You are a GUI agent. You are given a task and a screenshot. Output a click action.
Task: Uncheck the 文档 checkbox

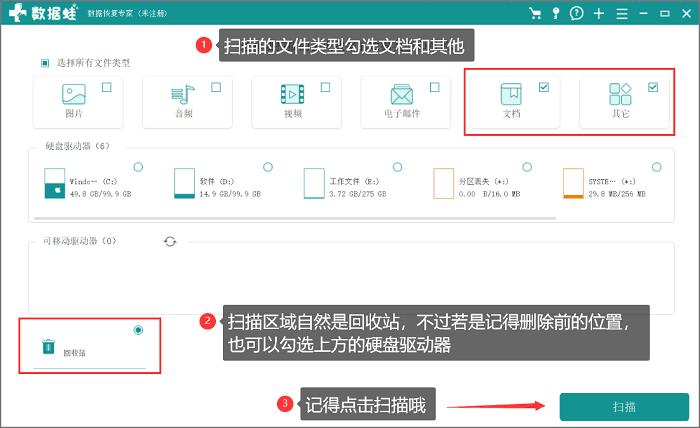tap(544, 87)
